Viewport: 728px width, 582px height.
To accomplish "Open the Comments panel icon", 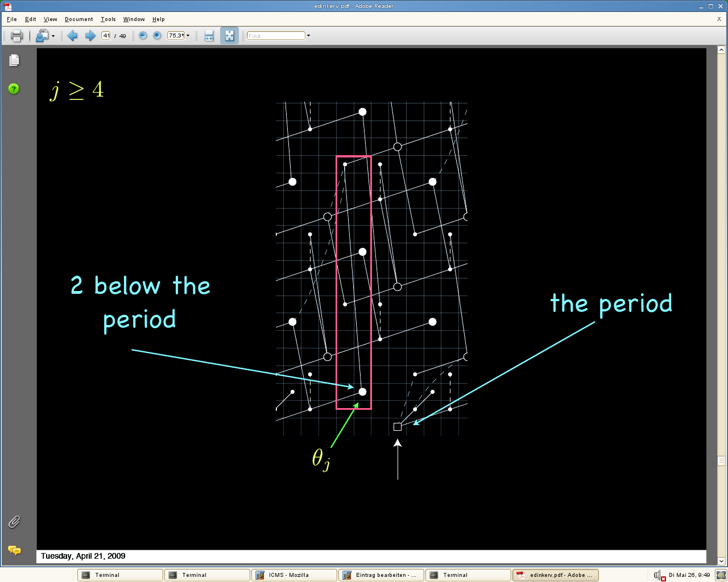I will click(x=14, y=550).
